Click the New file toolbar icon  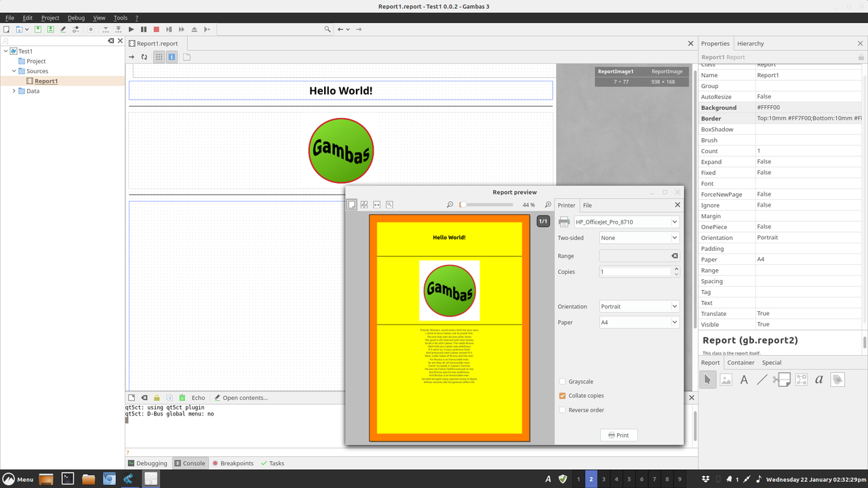click(x=6, y=29)
